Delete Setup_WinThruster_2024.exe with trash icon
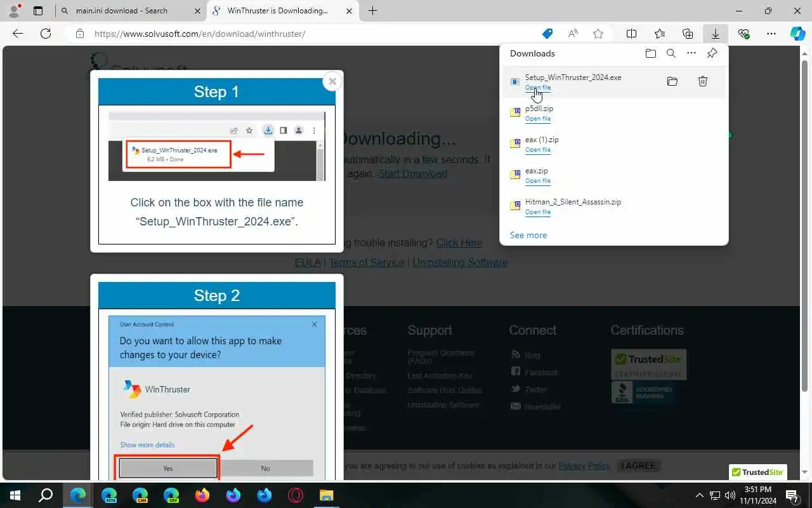This screenshot has width=812, height=508. pos(703,81)
